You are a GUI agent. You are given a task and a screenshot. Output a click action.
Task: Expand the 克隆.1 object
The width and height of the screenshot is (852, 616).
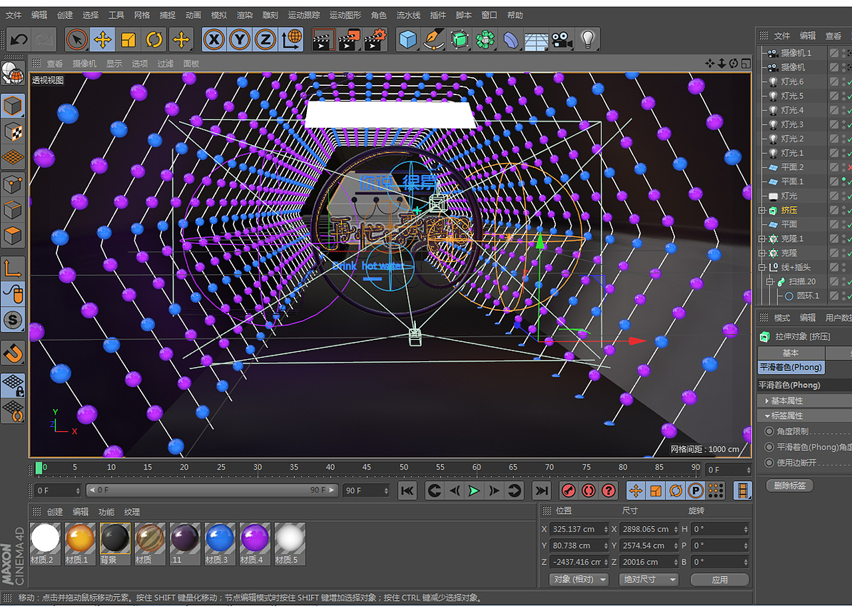point(762,239)
